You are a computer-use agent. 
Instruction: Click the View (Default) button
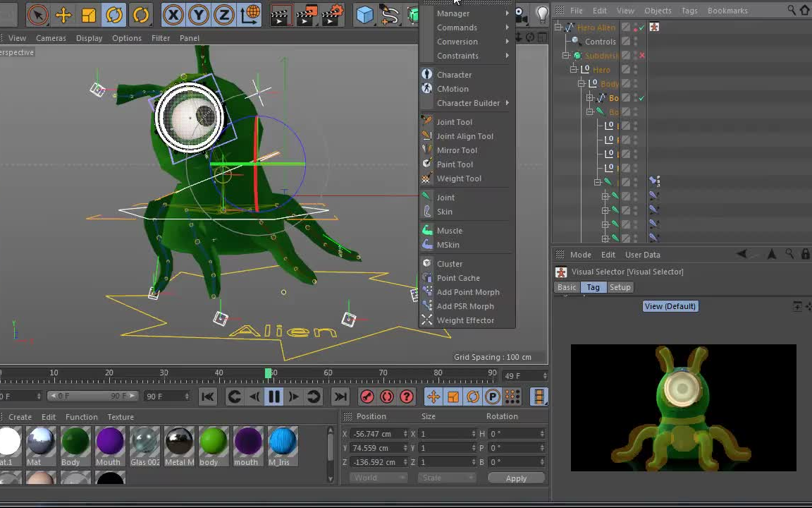670,306
